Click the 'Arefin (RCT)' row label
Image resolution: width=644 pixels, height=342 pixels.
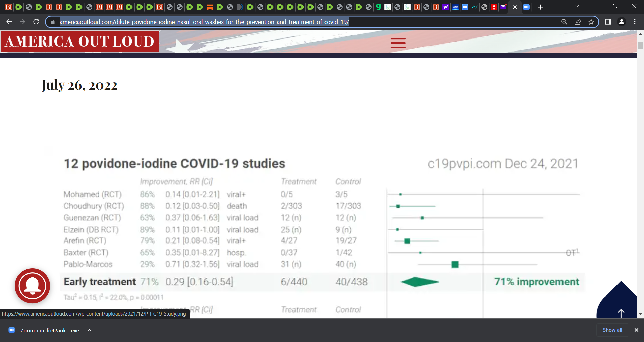85,241
